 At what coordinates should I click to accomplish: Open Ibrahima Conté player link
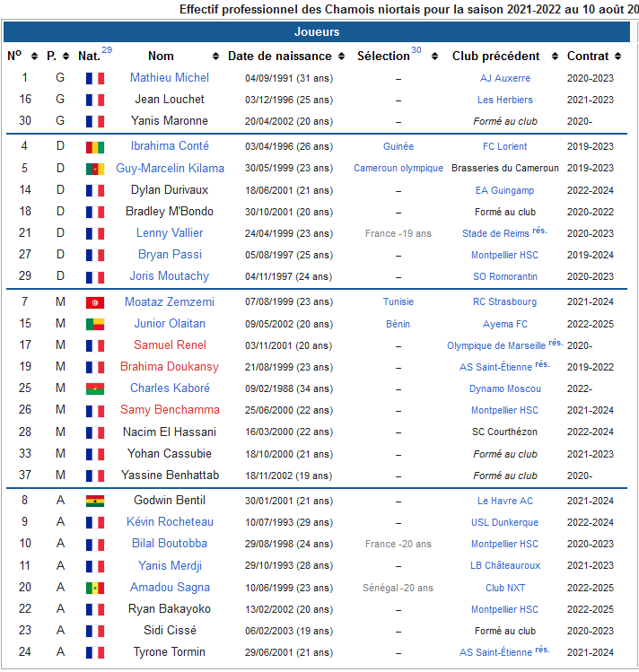pyautogui.click(x=170, y=146)
